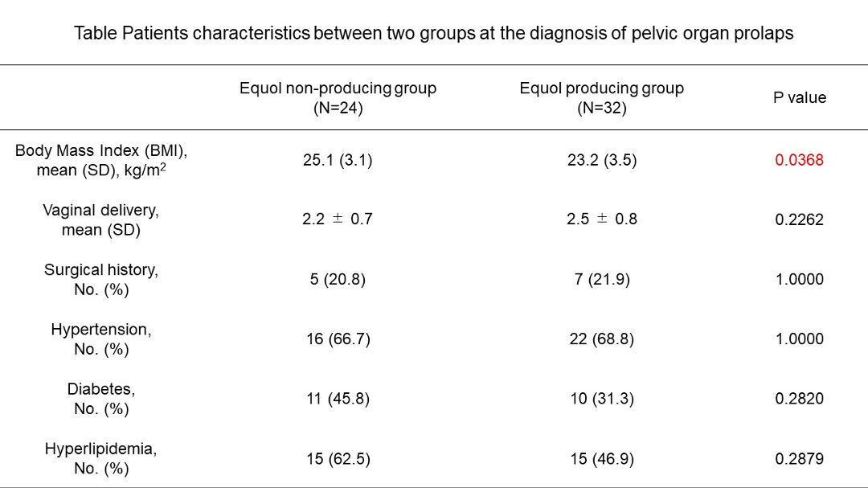This screenshot has width=868, height=488.
Task: Click the 25.1 (3.1) BMI cell
Action: (338, 160)
